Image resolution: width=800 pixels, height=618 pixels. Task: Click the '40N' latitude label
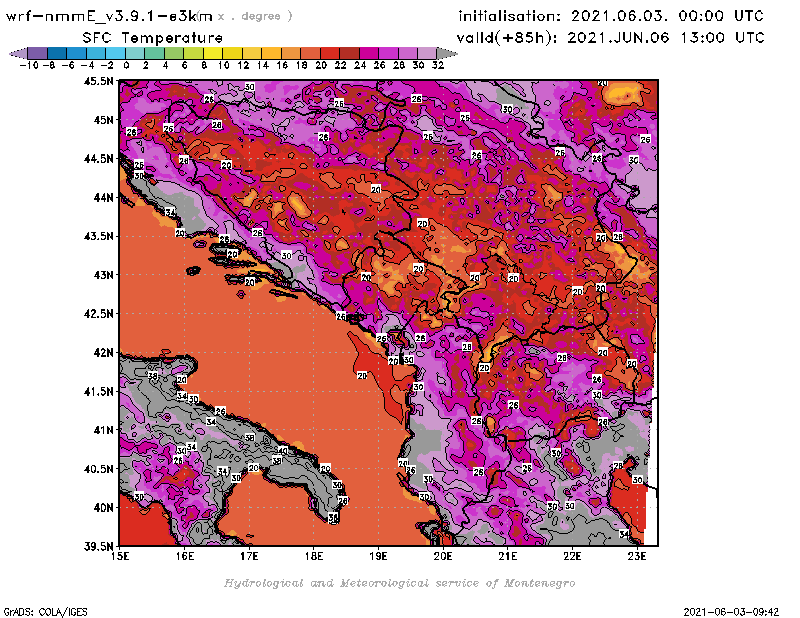pos(104,508)
